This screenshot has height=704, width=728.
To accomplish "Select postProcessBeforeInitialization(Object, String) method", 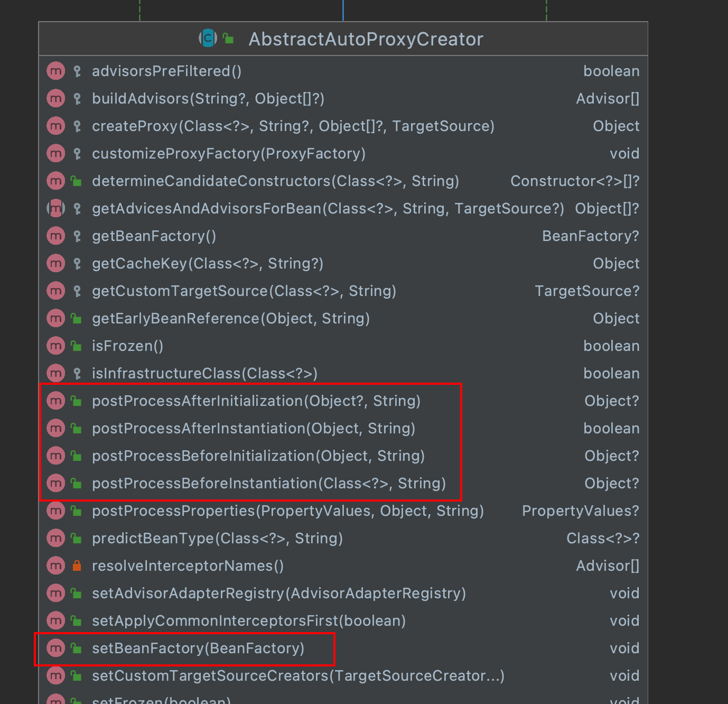I will [x=258, y=456].
